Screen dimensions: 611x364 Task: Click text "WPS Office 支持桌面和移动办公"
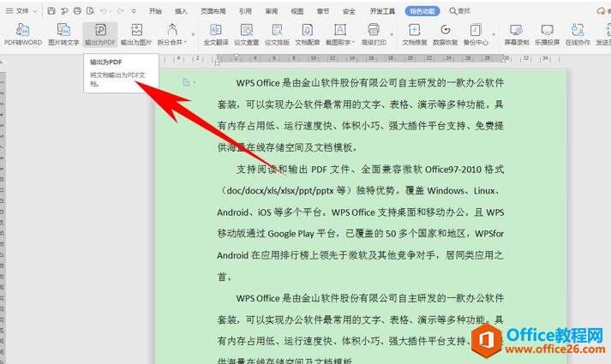click(398, 212)
